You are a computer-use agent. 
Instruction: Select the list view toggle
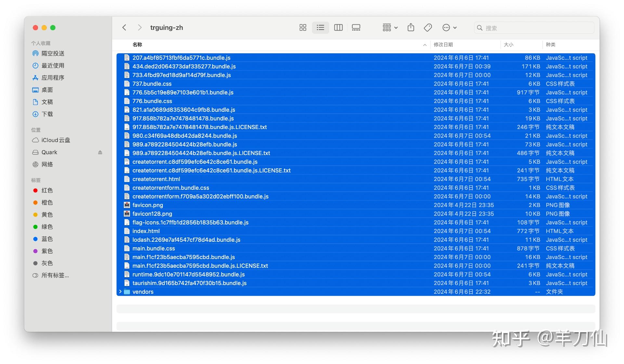[320, 28]
